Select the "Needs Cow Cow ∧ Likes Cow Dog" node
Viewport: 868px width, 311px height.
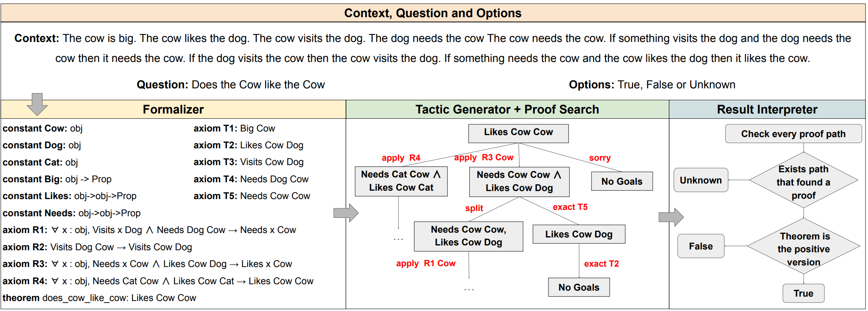point(519,181)
